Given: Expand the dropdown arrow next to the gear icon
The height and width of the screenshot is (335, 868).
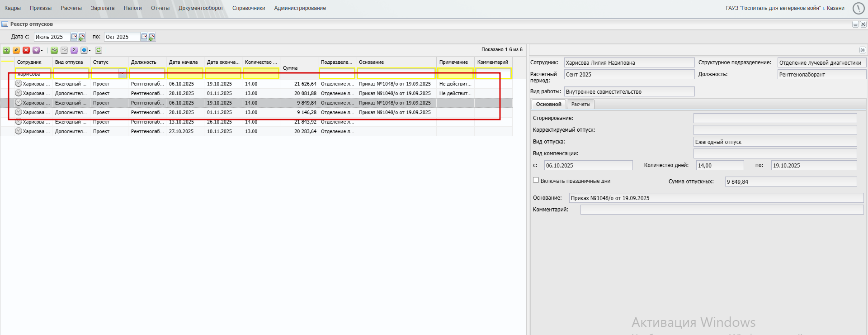Looking at the screenshot, I should point(42,51).
